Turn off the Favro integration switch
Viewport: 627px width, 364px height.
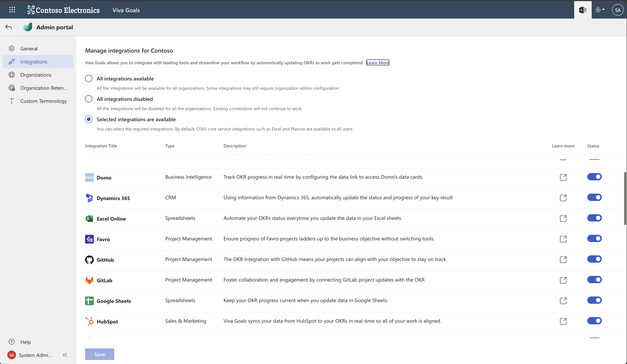coord(594,239)
